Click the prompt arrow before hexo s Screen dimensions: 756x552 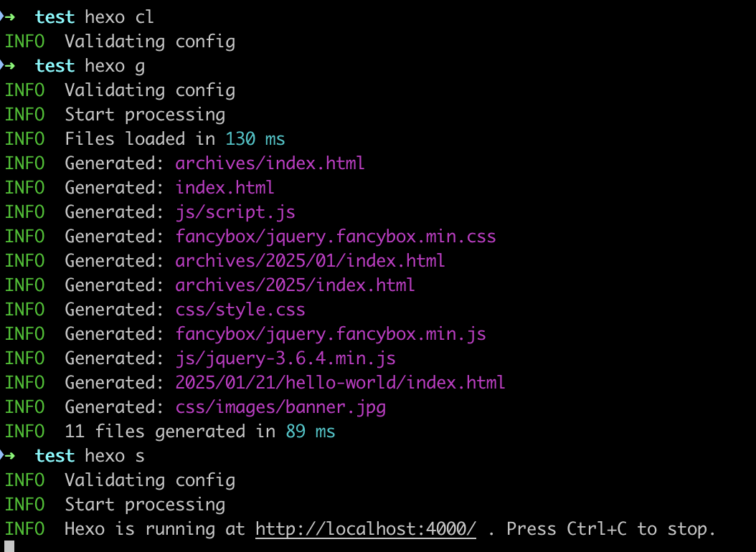click(x=8, y=456)
